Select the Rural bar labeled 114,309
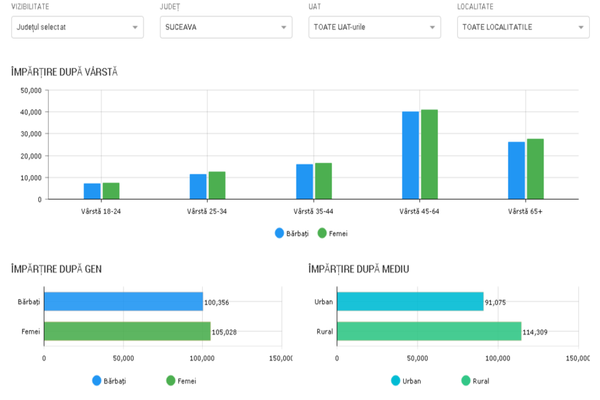Viewport: 600px width, 400px height. (429, 331)
